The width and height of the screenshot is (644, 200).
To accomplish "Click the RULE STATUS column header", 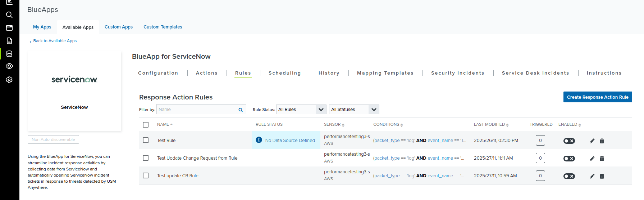I will 269,125.
